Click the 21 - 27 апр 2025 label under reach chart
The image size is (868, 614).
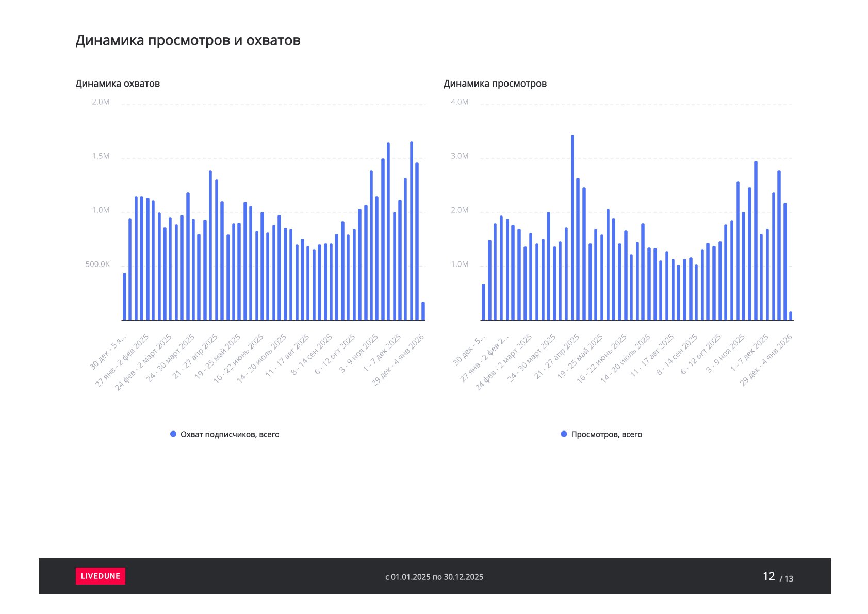tap(196, 357)
